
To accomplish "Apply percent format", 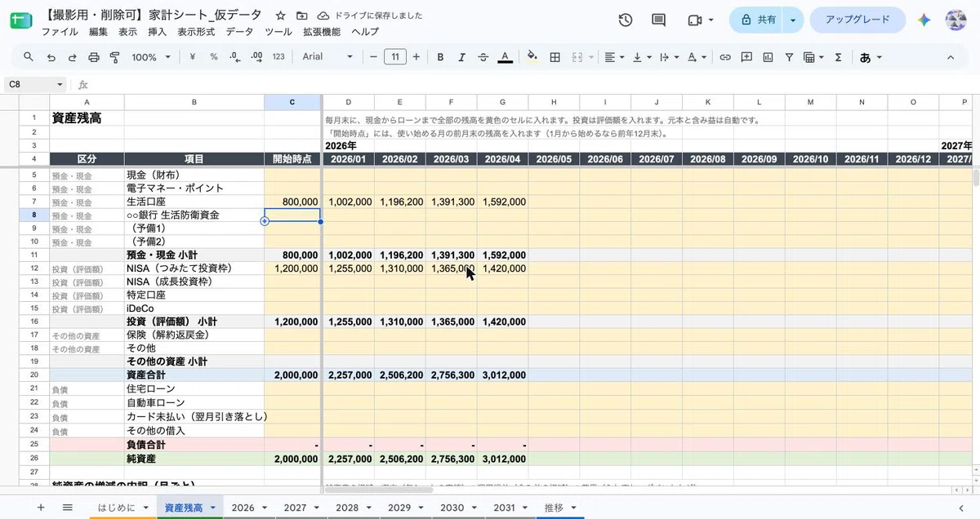I will click(x=214, y=57).
